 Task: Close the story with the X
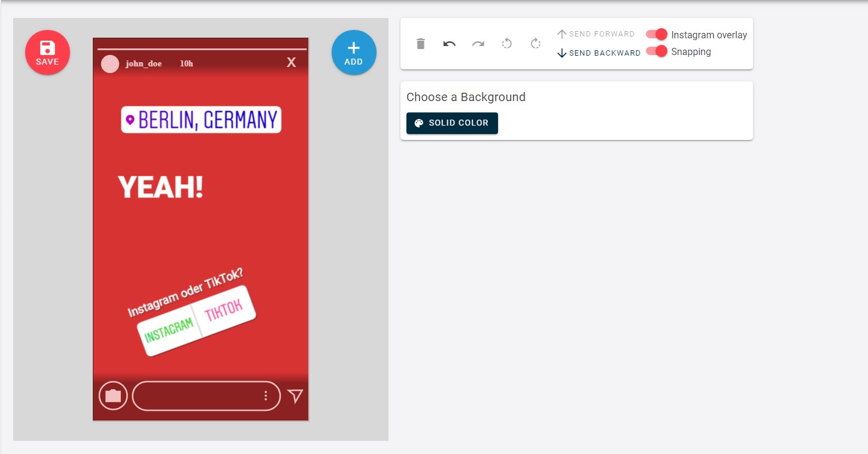(291, 62)
